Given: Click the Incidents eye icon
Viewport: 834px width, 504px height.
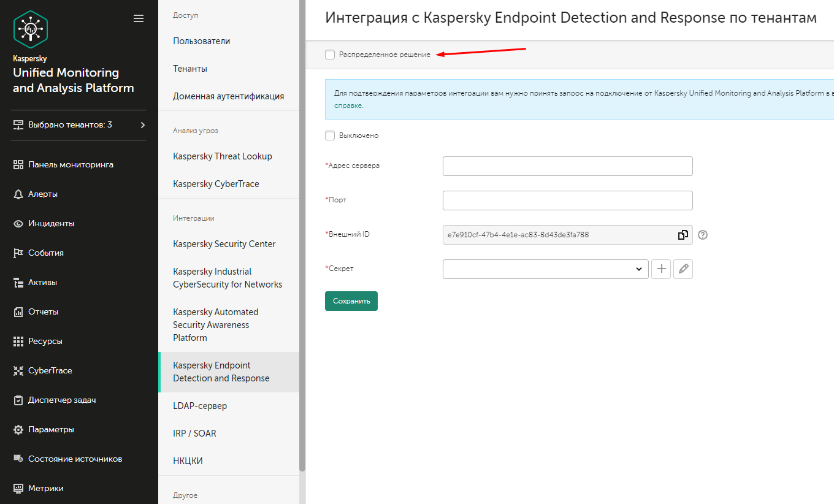Looking at the screenshot, I should point(18,223).
